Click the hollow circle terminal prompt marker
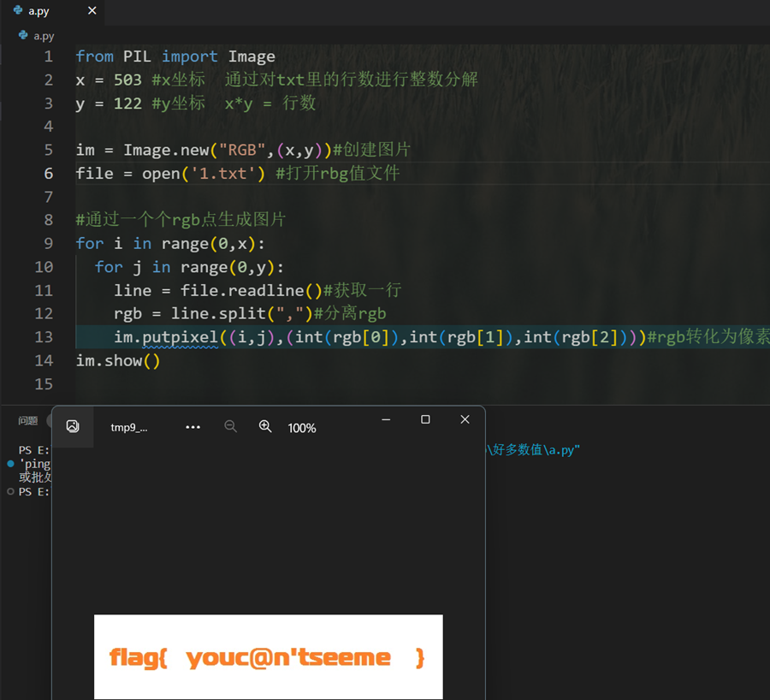 (10, 492)
